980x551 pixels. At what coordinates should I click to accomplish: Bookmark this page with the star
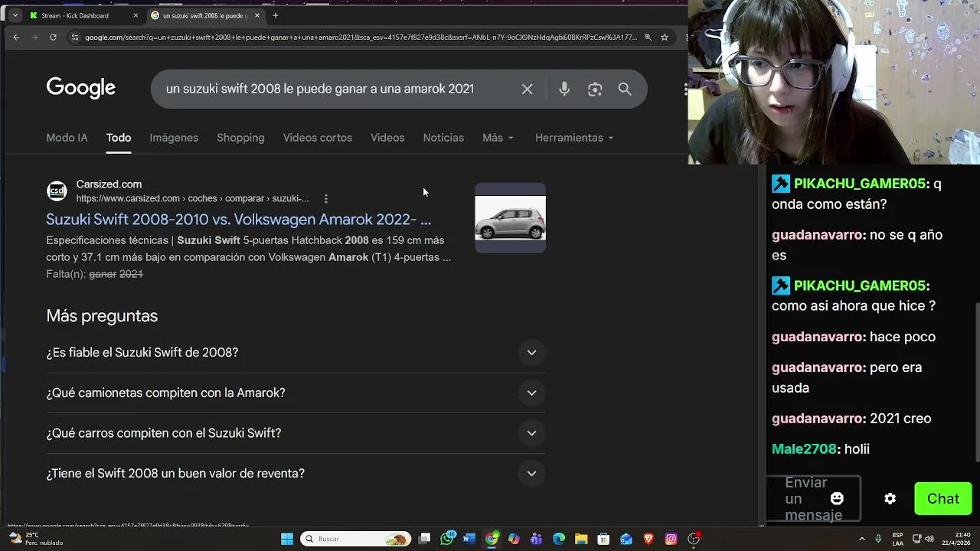[665, 37]
